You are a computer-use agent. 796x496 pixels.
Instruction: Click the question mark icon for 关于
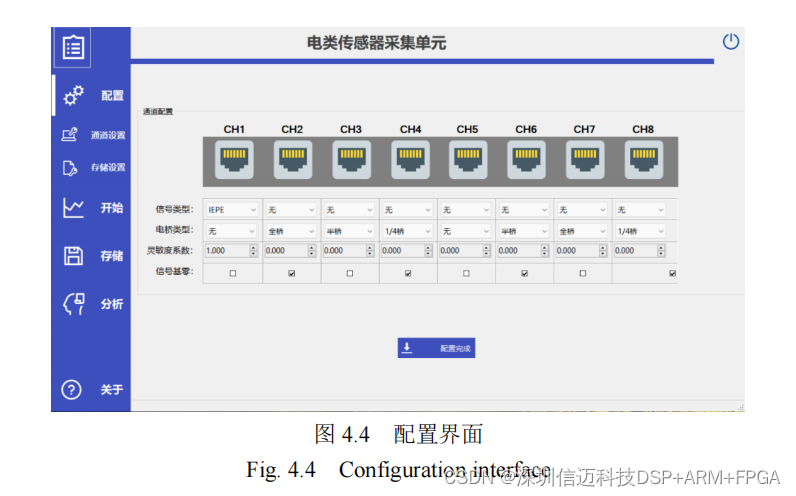pos(72,390)
